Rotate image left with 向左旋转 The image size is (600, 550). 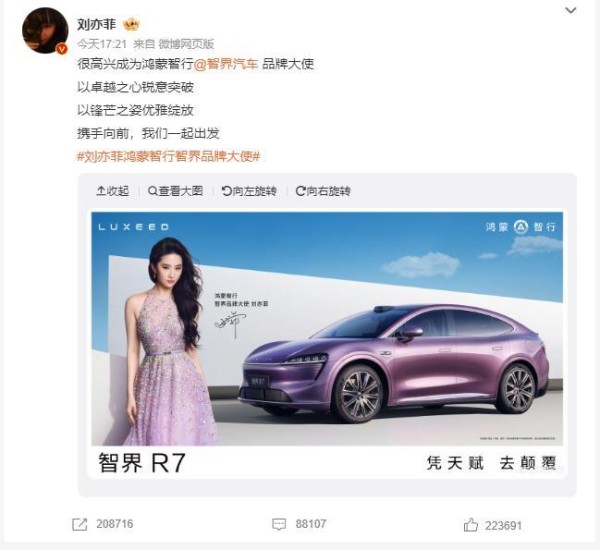pos(249,191)
